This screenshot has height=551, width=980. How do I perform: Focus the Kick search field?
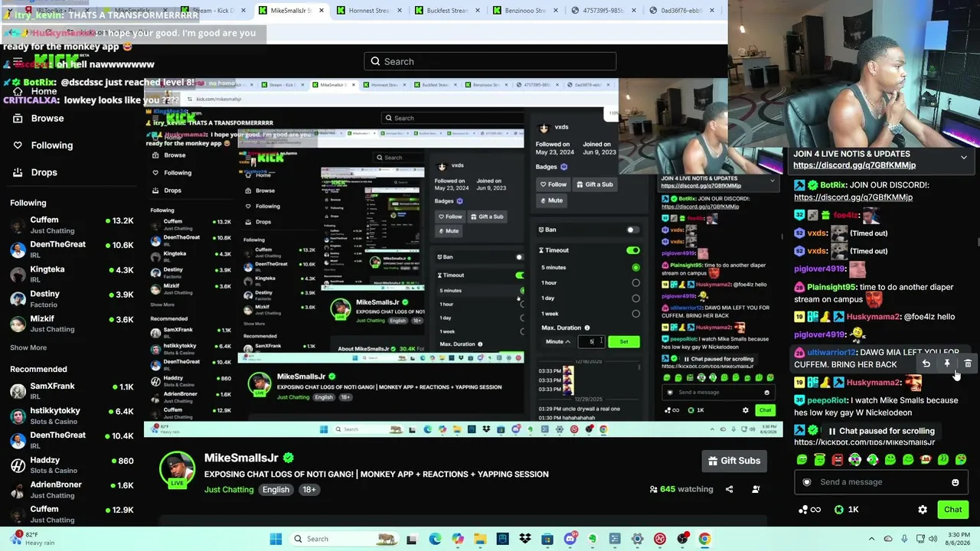coord(490,61)
